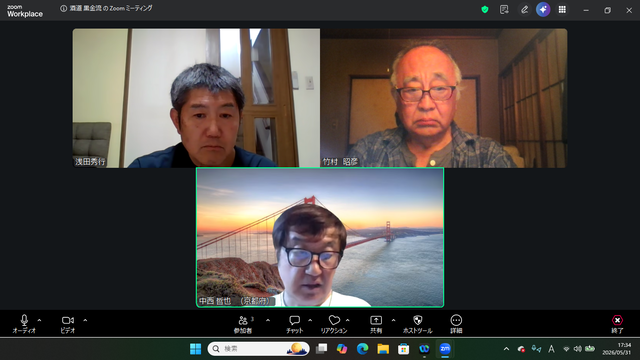The image size is (640, 360).
Task: Open microphone location tray icon
Action: (x=536, y=349)
